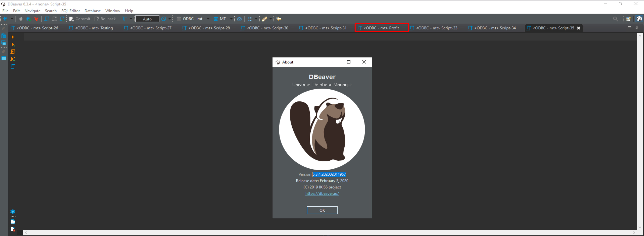This screenshot has height=236, width=644.
Task: Click the New SQL script plus icon
Action: point(62,19)
